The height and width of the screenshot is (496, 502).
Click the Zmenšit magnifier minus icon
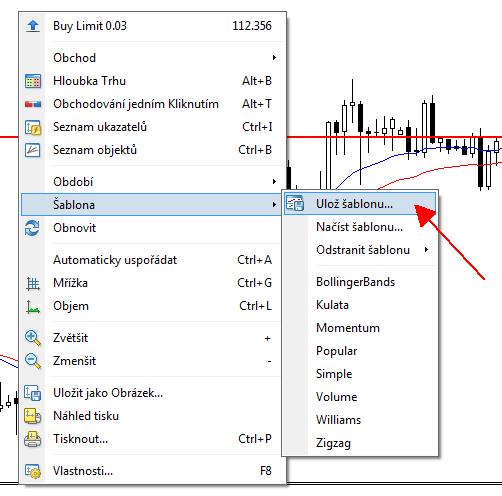click(x=33, y=361)
